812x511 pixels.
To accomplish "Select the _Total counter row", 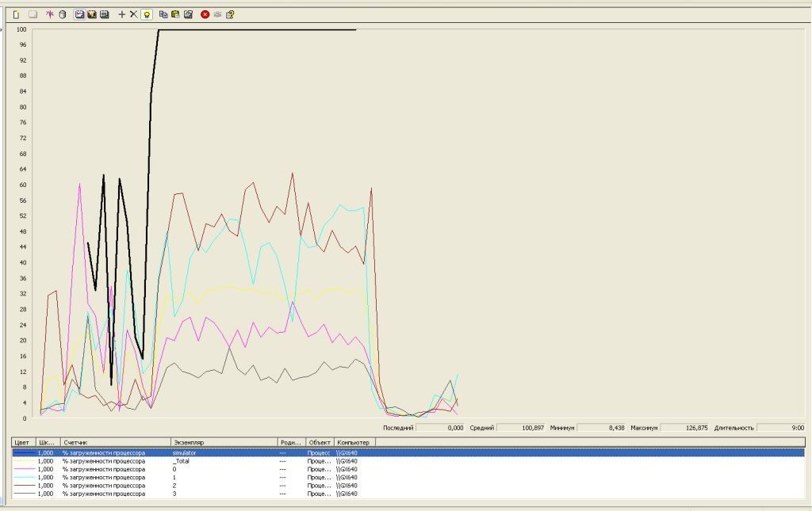I will (408, 461).
